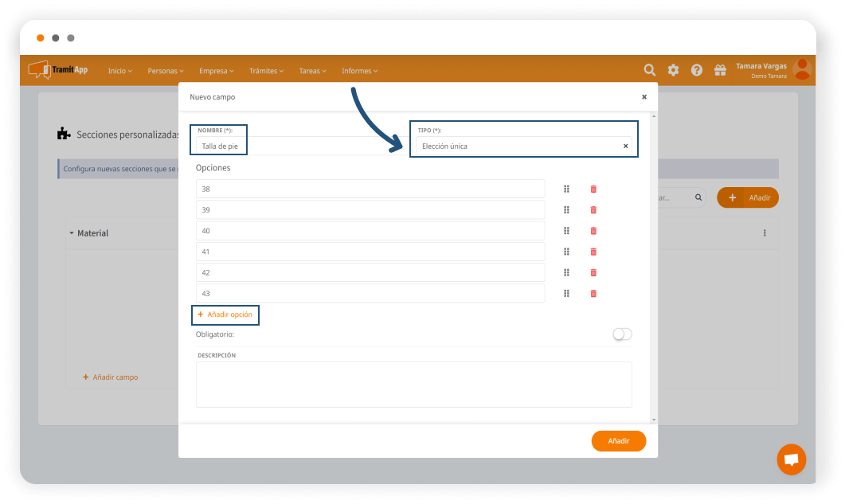The image size is (845, 504).
Task: Collapse the Material section
Action: click(x=71, y=233)
